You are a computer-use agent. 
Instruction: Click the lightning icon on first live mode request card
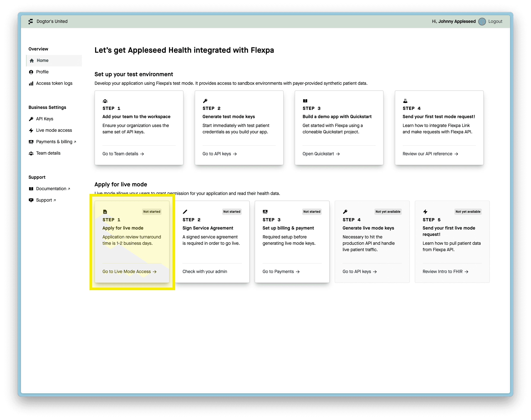[425, 212]
